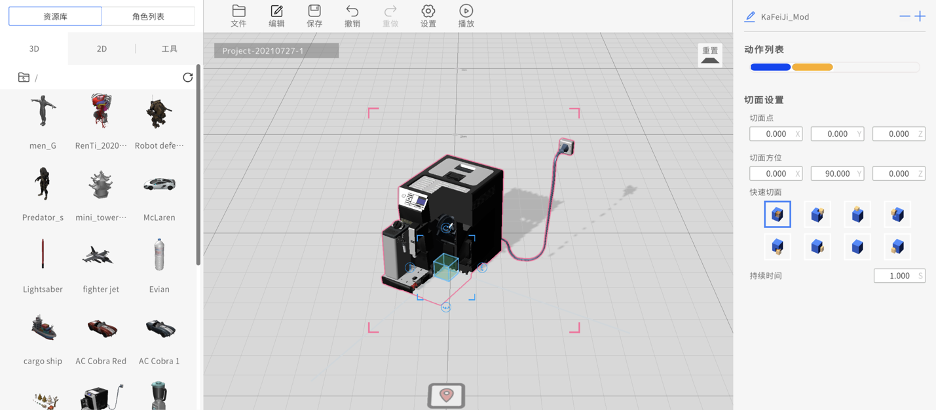Image resolution: width=936 pixels, height=410 pixels.
Task: Select the 3D resource tab
Action: pos(34,49)
